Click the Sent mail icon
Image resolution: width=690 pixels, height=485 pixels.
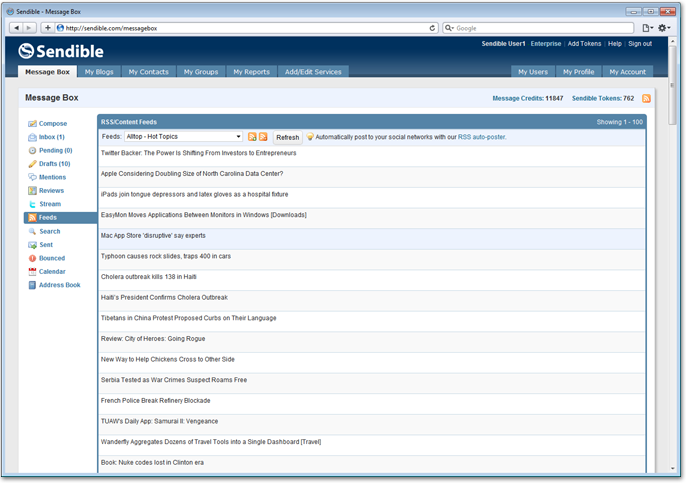click(32, 246)
